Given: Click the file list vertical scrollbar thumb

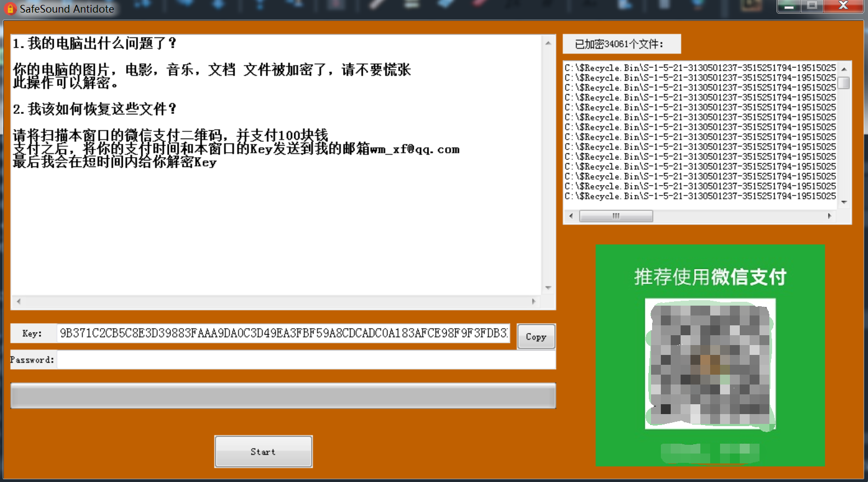Looking at the screenshot, I should pyautogui.click(x=844, y=83).
